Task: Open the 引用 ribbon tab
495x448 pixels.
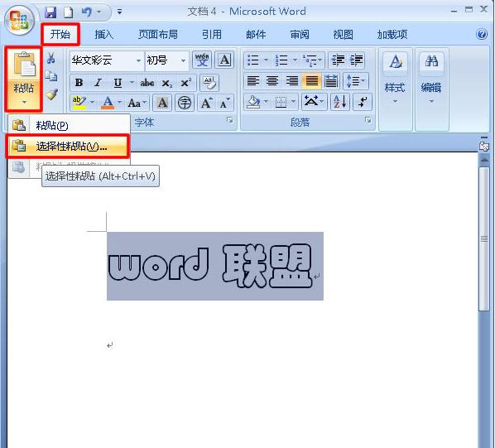Action: [212, 35]
